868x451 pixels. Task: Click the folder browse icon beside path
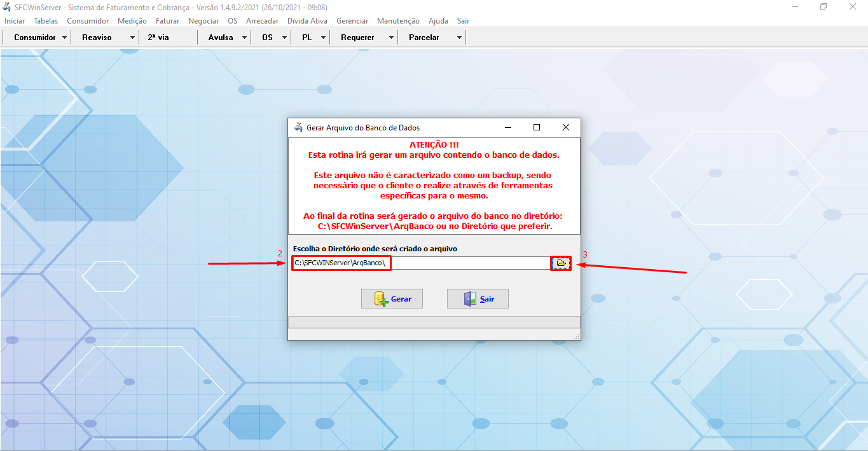click(x=561, y=263)
